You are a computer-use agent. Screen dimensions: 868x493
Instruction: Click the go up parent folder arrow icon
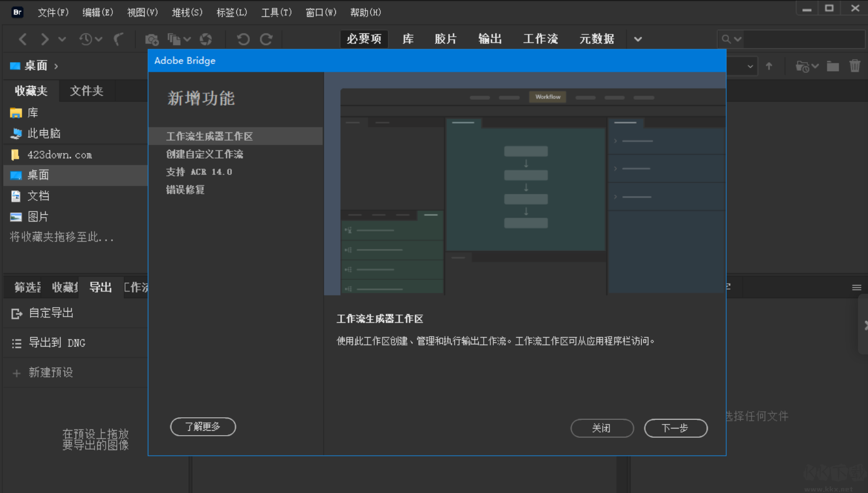(x=769, y=66)
